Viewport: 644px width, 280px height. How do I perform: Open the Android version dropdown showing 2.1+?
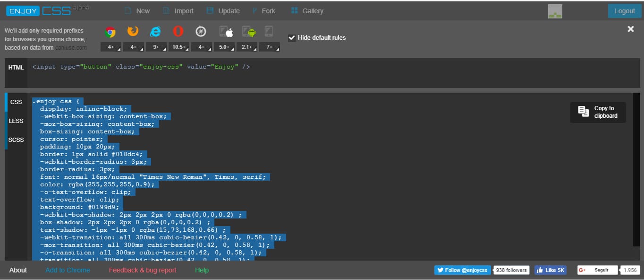pos(247,47)
